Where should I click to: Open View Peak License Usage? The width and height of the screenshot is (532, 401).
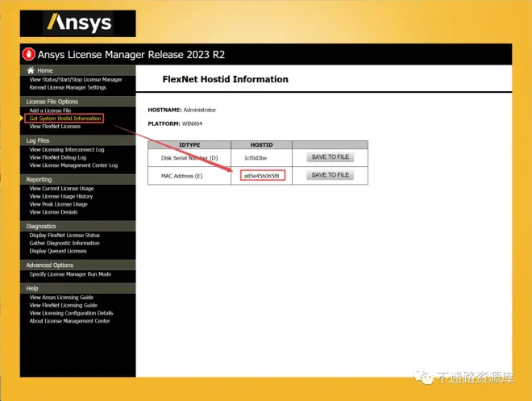point(58,204)
